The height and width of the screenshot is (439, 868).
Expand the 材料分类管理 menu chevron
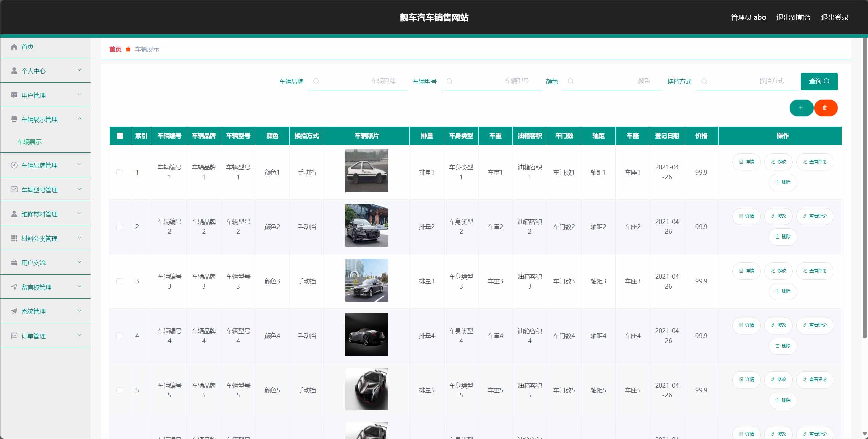pyautogui.click(x=80, y=238)
